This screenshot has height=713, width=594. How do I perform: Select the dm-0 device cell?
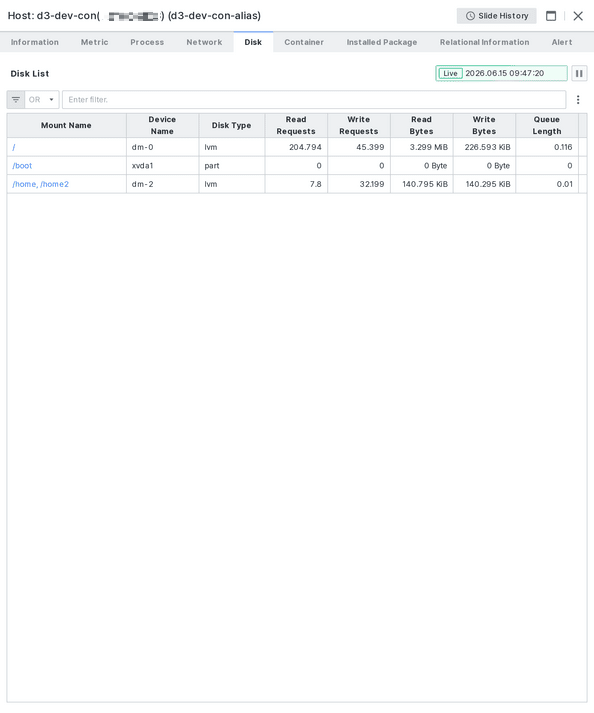(x=162, y=147)
